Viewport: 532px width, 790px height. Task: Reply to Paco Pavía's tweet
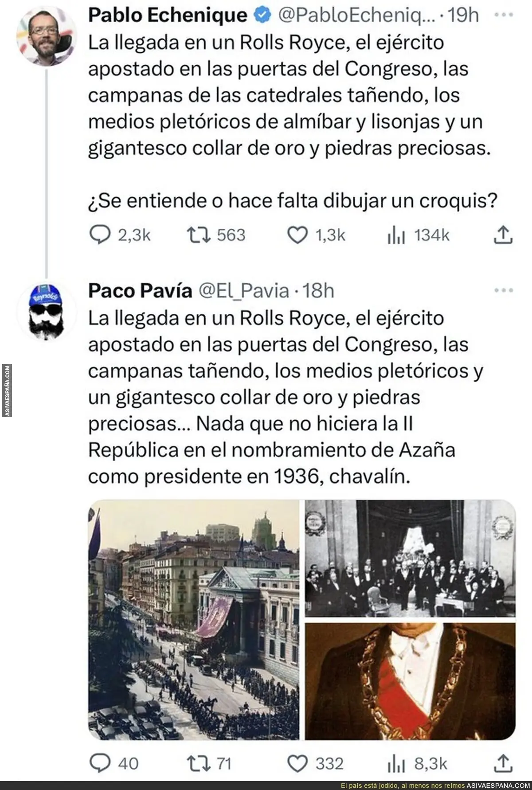tap(99, 763)
